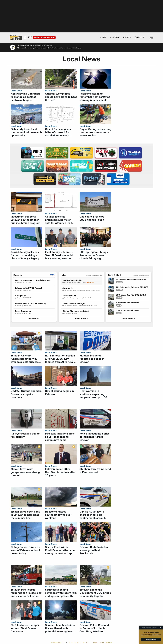The height and width of the screenshot is (644, 163).
Task: Open Heat warning upgraded to orange article
Action: pyautogui.click(x=25, y=97)
